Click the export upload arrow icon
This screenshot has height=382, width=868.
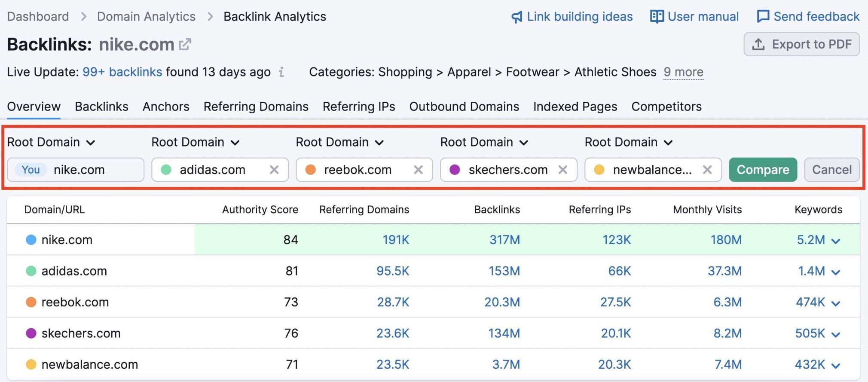pyautogui.click(x=758, y=44)
